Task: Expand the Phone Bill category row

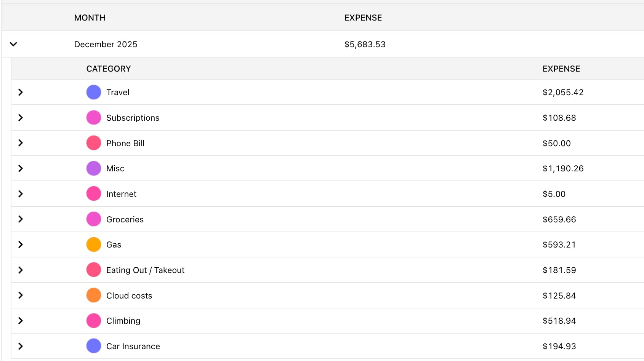Action: [21, 143]
